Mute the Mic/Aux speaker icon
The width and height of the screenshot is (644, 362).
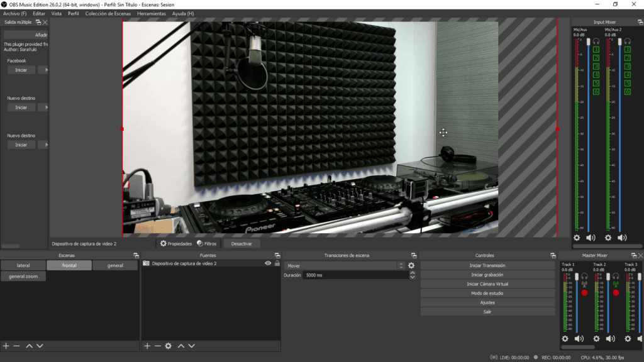[591, 238]
